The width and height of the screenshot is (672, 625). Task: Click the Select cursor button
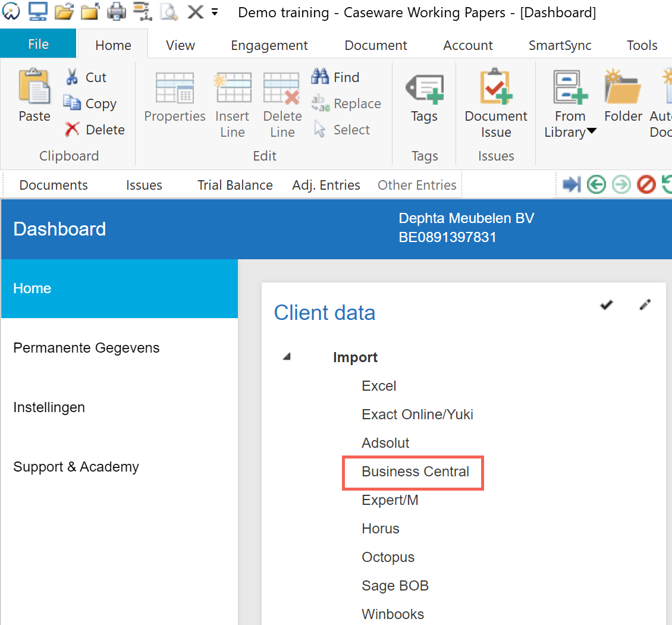(341, 130)
